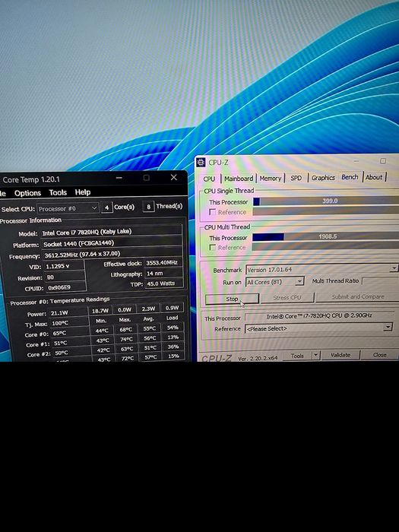Open Core Temp Help menu
399x532 pixels.
[82, 192]
